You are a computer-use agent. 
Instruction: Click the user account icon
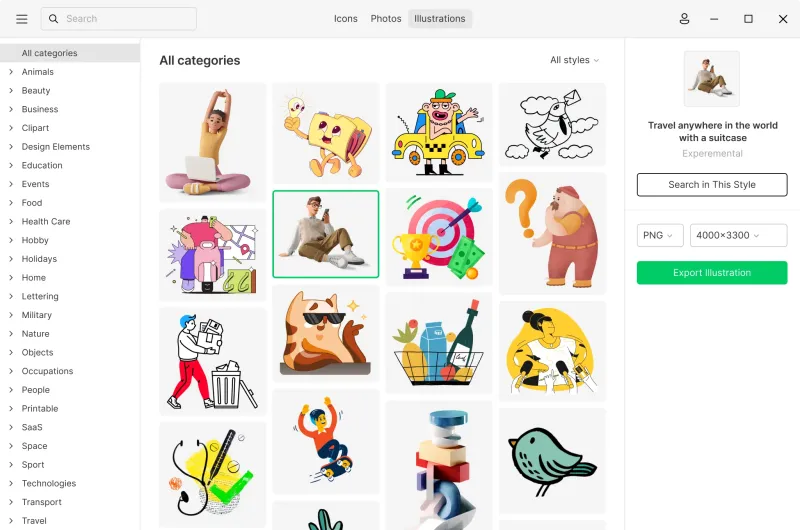[x=684, y=19]
